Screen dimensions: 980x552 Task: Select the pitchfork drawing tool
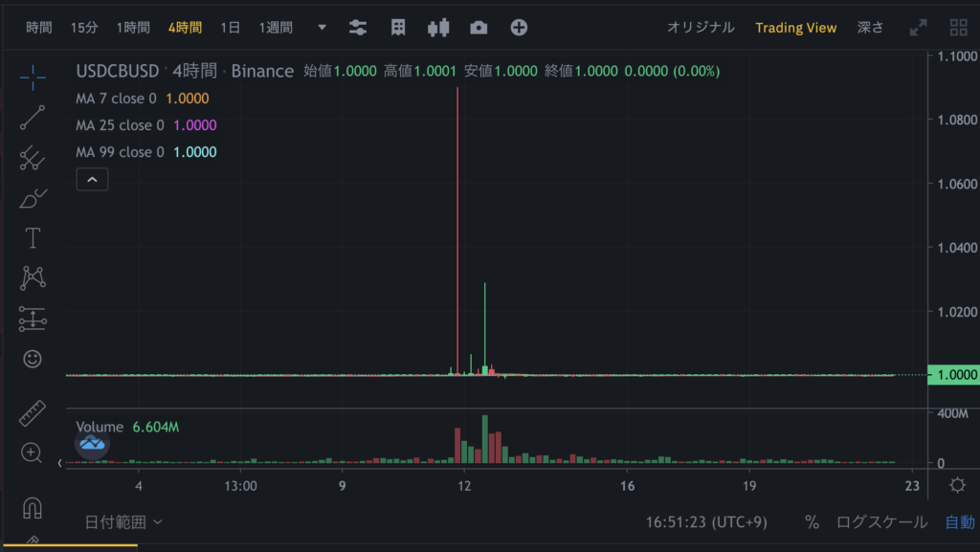33,157
